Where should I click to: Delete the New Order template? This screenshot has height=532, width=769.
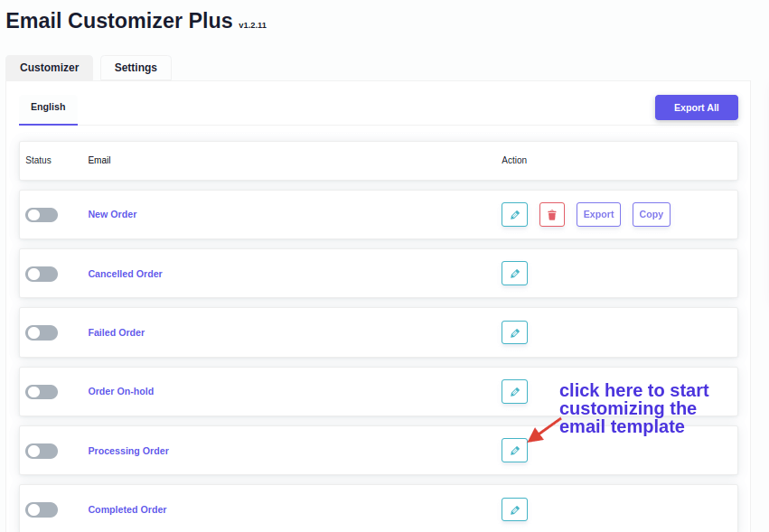point(552,215)
